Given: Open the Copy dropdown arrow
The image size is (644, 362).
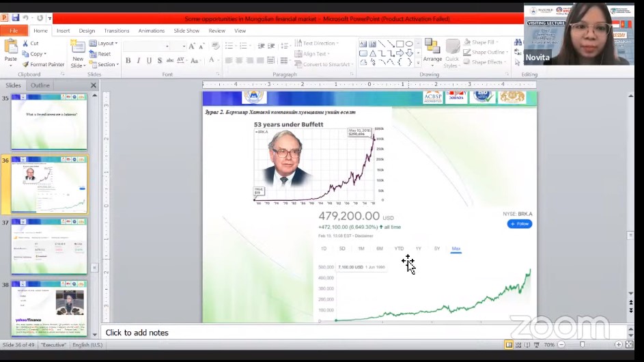Looking at the screenshot, I should [x=45, y=54].
